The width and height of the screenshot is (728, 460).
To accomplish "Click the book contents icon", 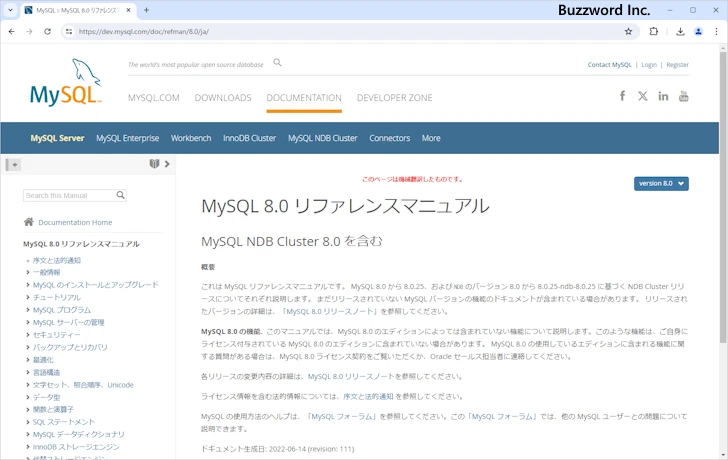I will tap(154, 163).
